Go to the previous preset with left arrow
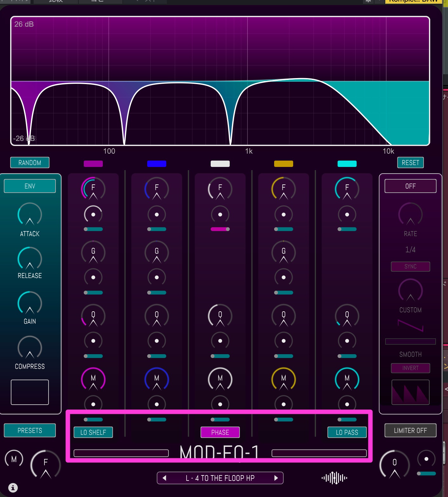The image size is (448, 497). point(164,478)
